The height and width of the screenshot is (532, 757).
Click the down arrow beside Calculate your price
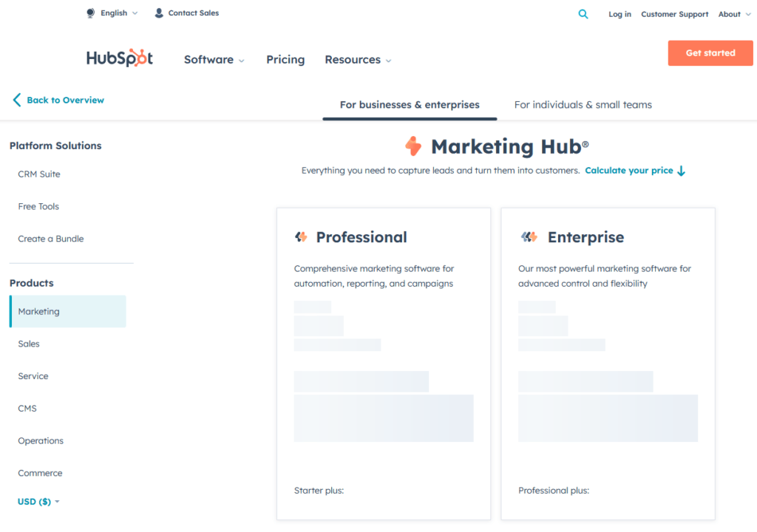click(681, 171)
